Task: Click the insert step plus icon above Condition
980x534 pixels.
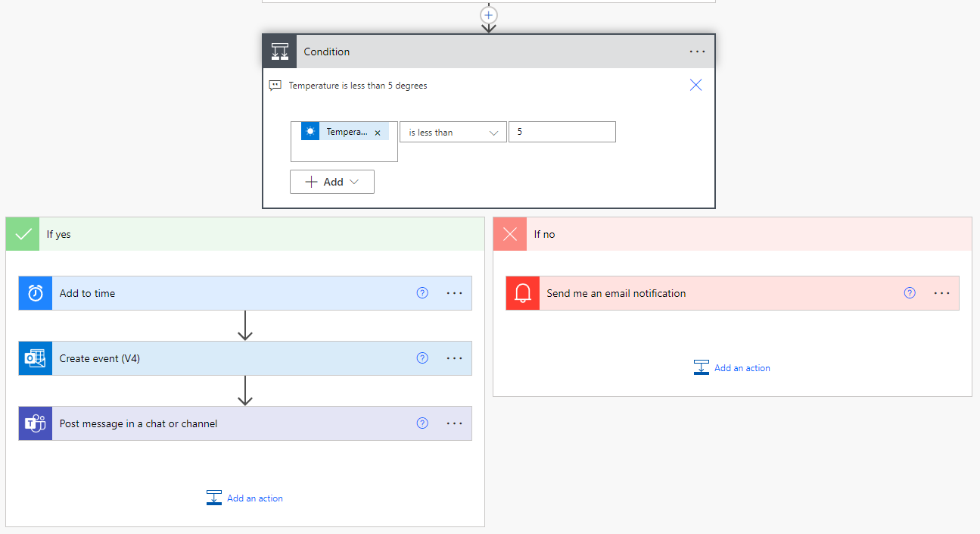Action: coord(489,14)
